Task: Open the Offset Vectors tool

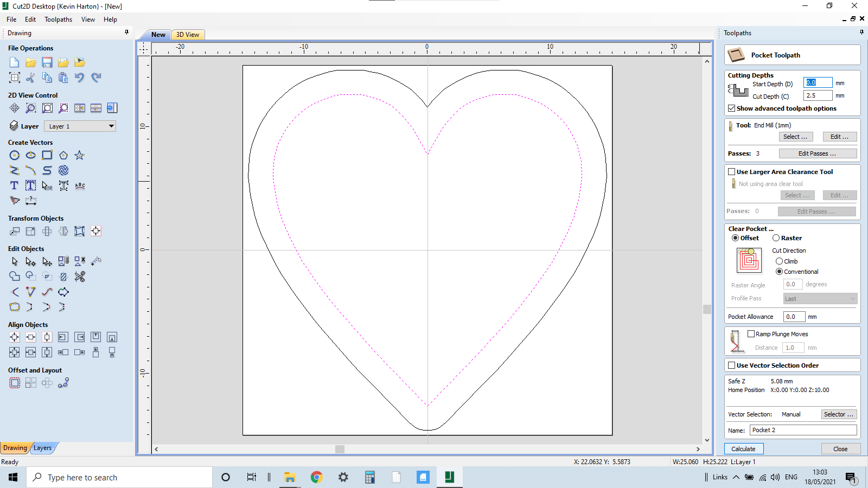Action: pos(15,383)
